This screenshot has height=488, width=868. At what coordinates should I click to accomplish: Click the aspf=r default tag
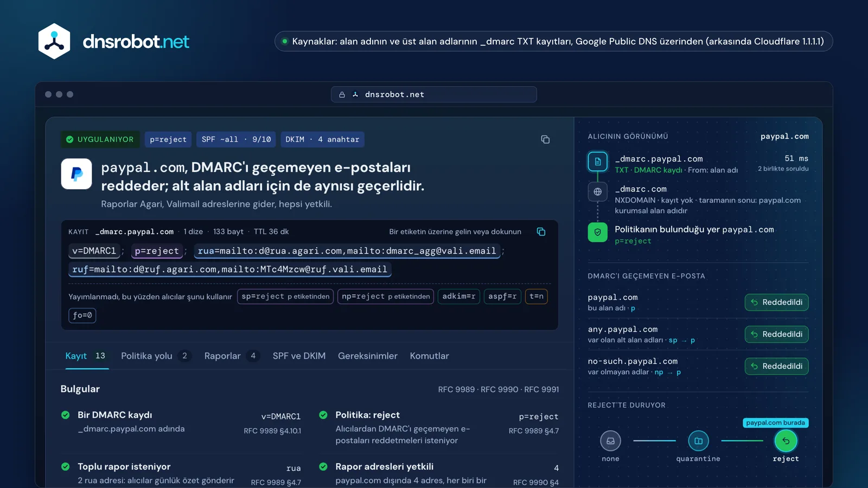point(502,297)
